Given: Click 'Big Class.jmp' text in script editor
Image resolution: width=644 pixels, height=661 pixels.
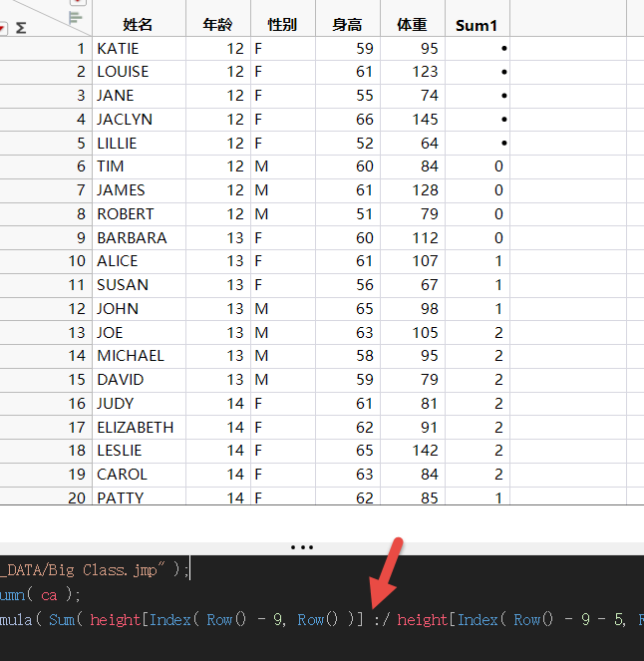Looking at the screenshot, I should 104,570.
